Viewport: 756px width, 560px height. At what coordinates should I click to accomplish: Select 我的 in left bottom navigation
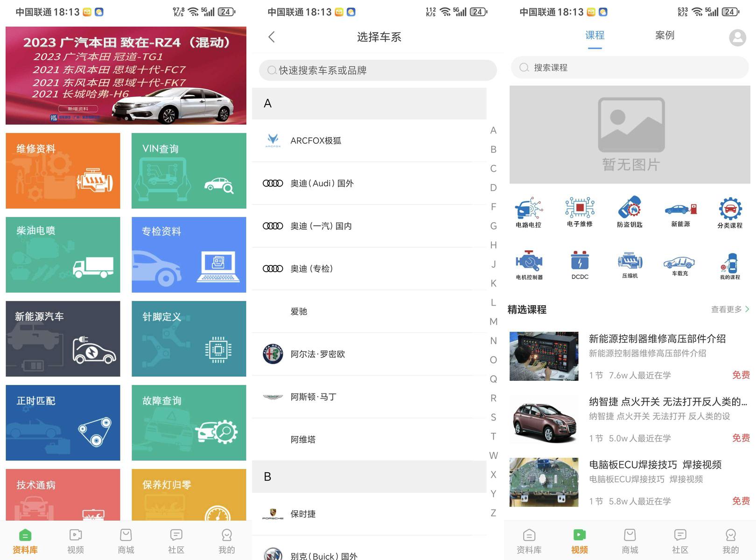pyautogui.click(x=227, y=541)
